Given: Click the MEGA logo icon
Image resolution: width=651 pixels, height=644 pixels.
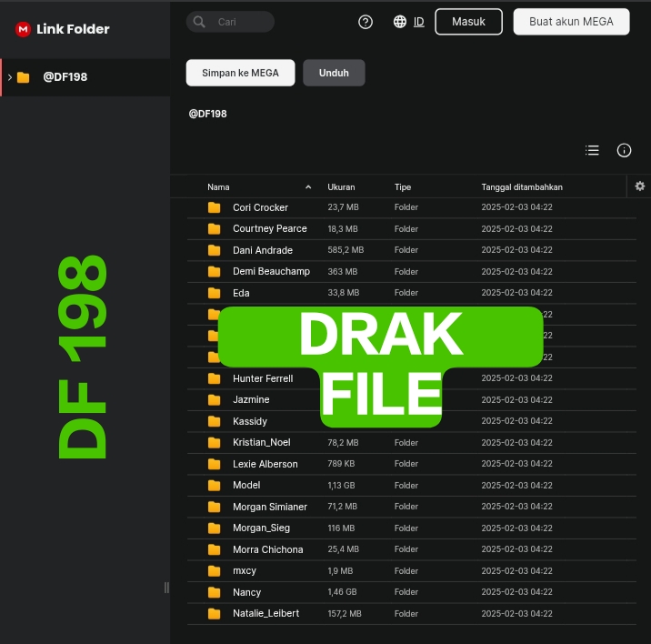Looking at the screenshot, I should (23, 29).
